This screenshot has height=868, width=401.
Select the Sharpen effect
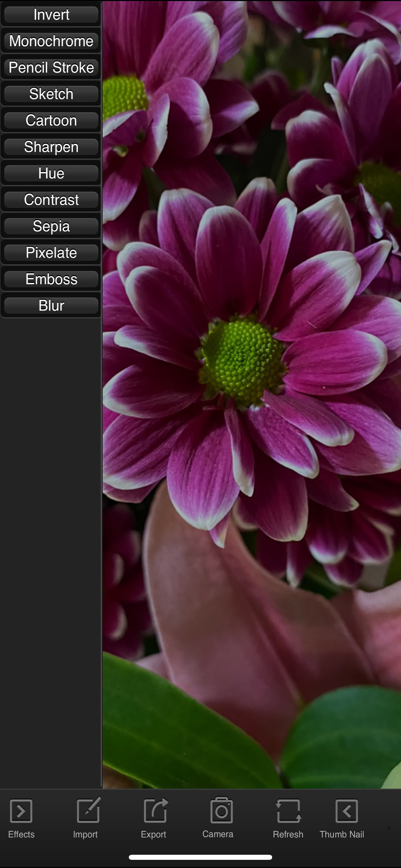click(x=51, y=147)
